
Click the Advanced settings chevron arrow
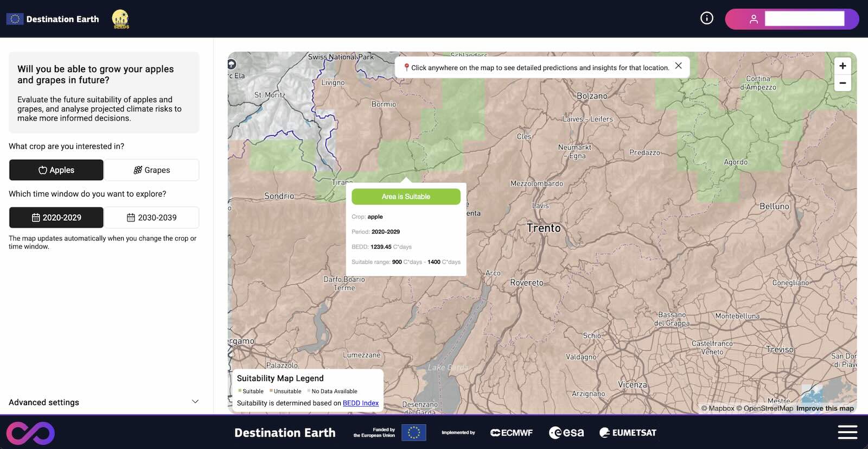point(195,402)
